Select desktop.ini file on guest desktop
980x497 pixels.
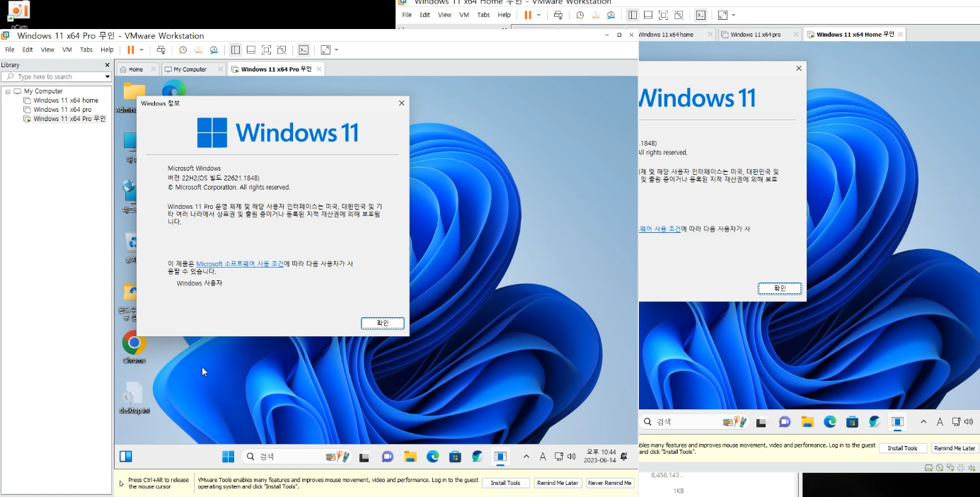tap(134, 398)
